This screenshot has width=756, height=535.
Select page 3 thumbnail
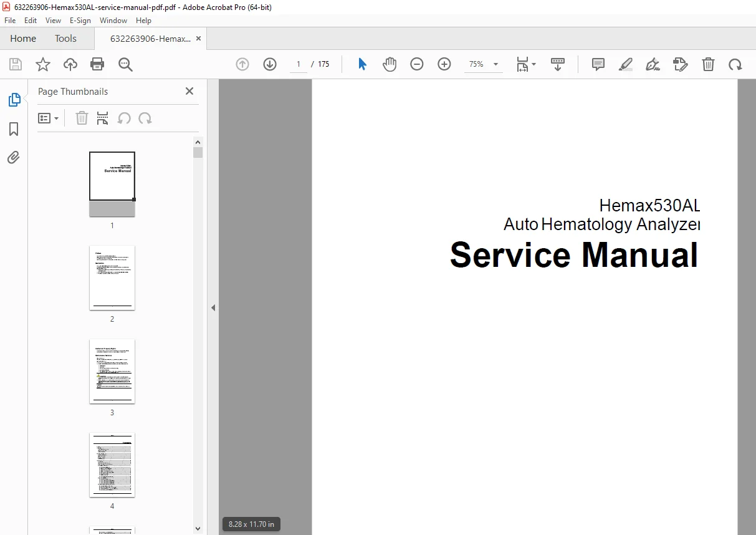click(x=112, y=371)
